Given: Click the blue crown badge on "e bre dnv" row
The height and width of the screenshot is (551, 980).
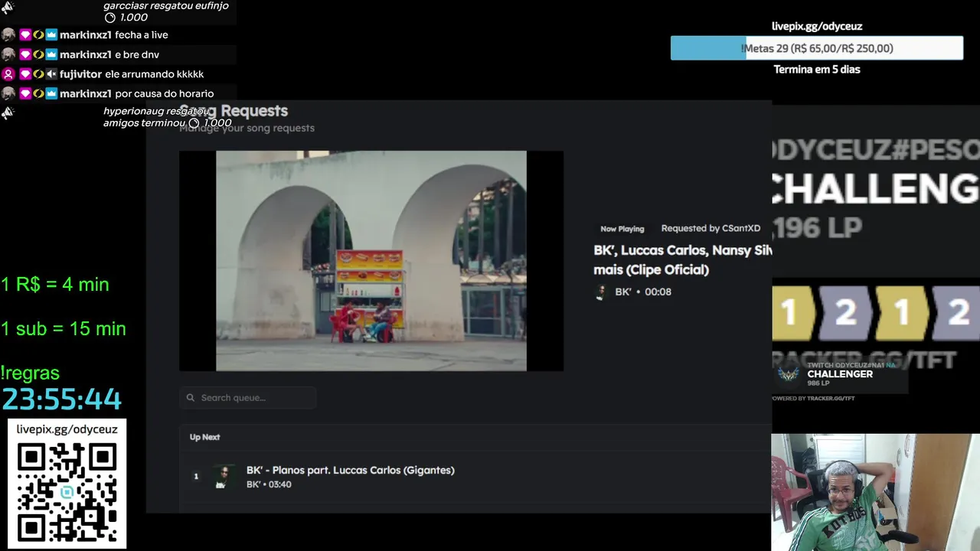Looking at the screenshot, I should tap(51, 54).
